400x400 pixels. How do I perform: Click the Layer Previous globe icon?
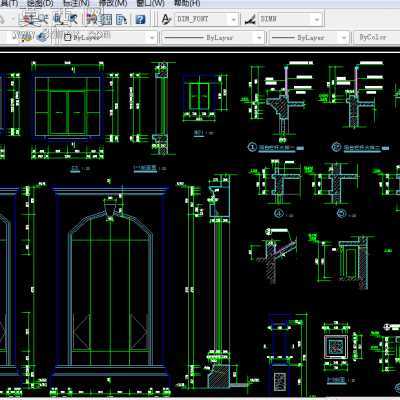click(42, 37)
